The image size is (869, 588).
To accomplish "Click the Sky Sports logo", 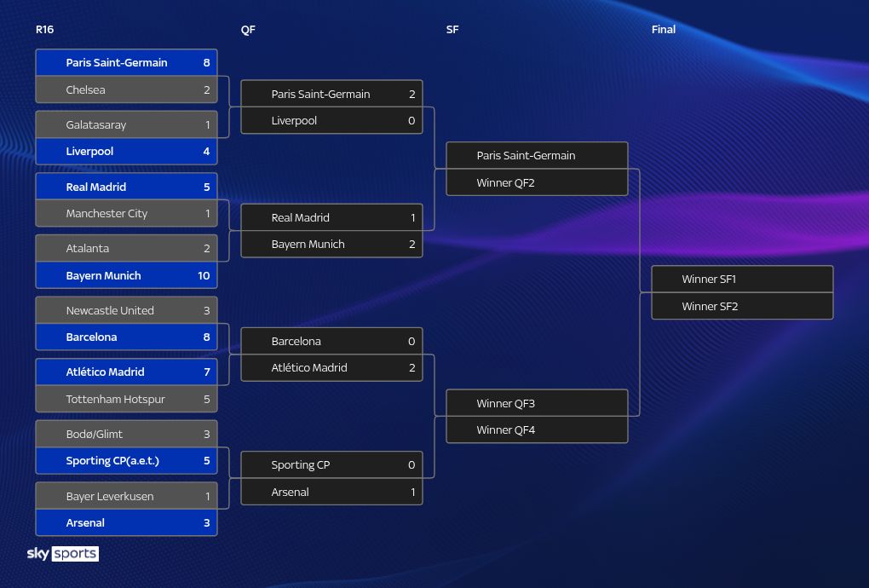I will 63,554.
